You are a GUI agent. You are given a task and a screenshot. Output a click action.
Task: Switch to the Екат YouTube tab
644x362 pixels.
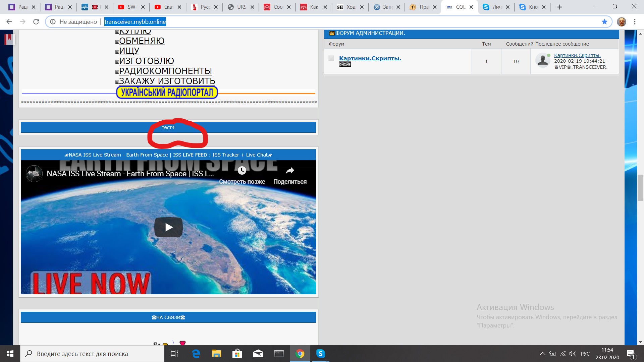tap(168, 7)
